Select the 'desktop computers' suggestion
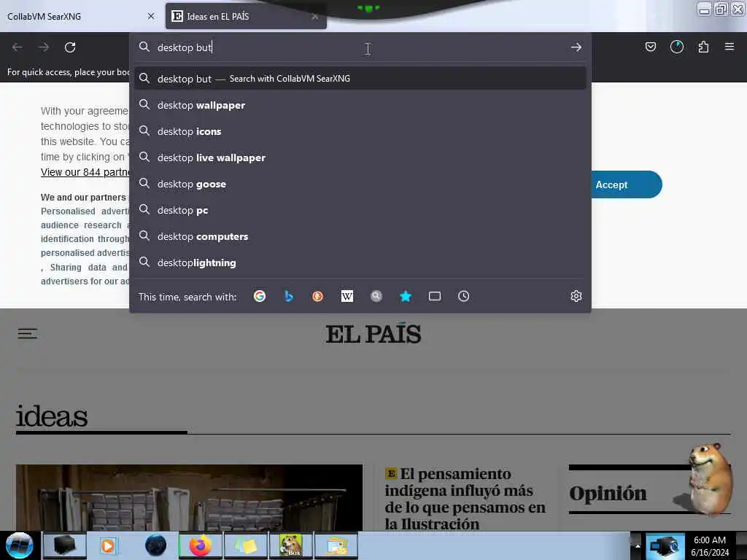747x560 pixels. click(360, 236)
